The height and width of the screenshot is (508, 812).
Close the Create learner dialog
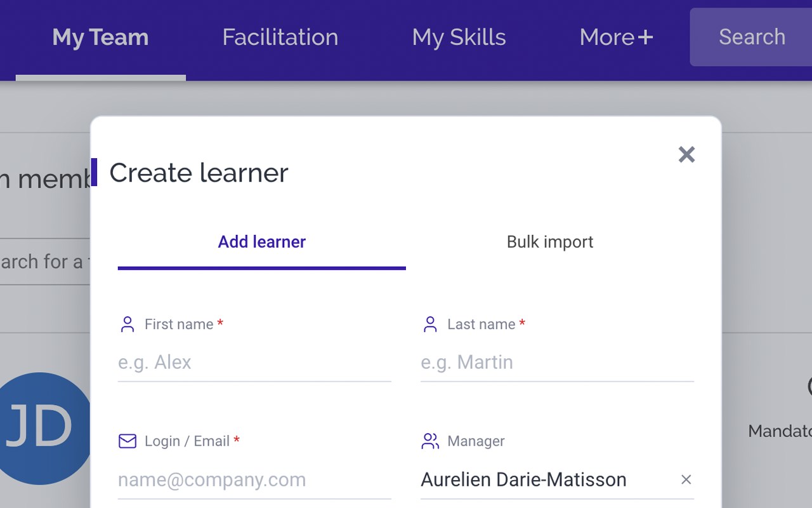click(686, 154)
